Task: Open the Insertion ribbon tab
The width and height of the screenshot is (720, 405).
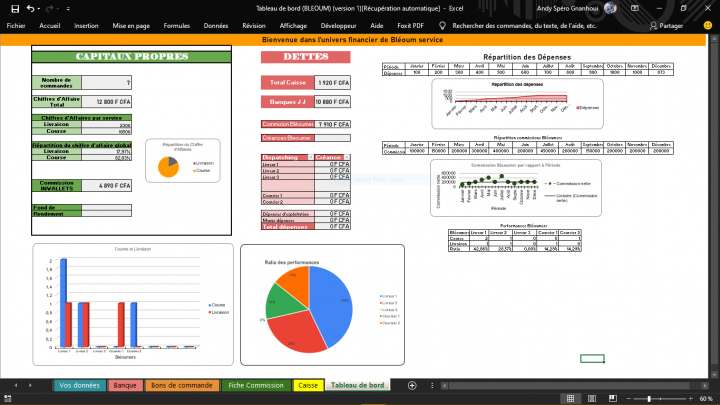Action: [x=86, y=25]
